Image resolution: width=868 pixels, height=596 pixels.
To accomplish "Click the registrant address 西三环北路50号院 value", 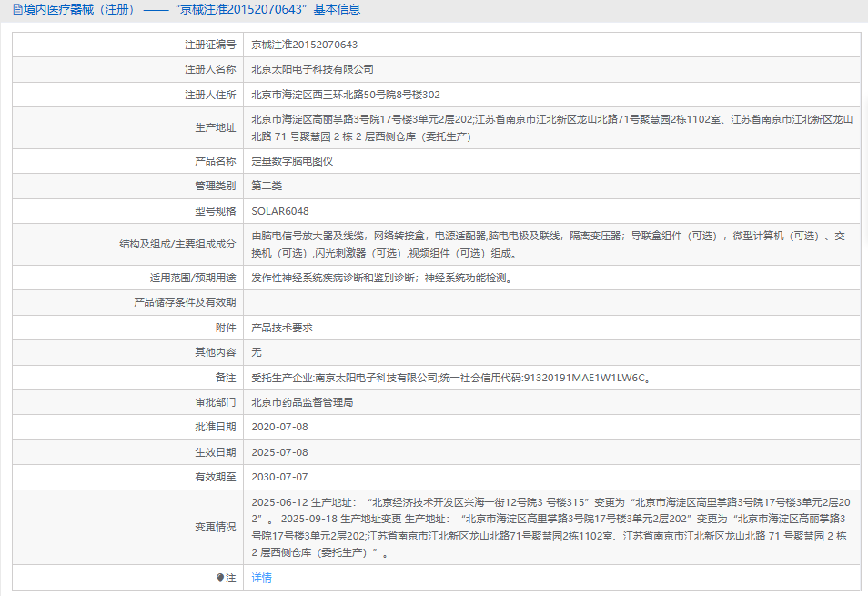I will (x=346, y=95).
